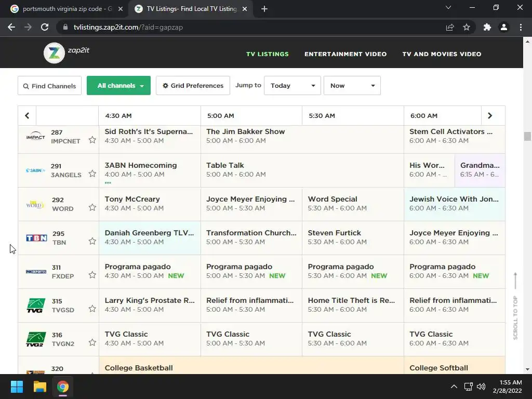Click the zap2it logo icon
This screenshot has height=399, width=532.
[54, 53]
